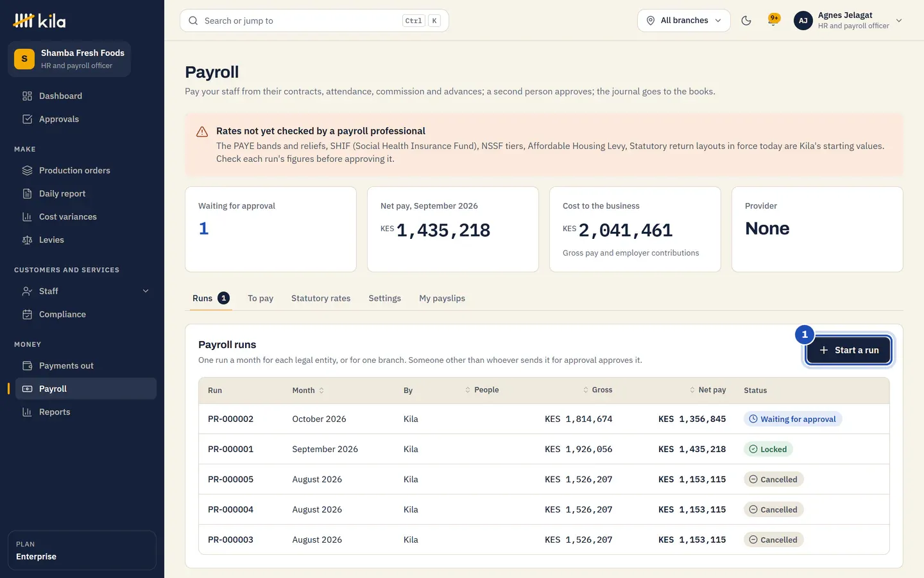This screenshot has height=578, width=924.
Task: Click Start a run button
Action: click(x=848, y=350)
